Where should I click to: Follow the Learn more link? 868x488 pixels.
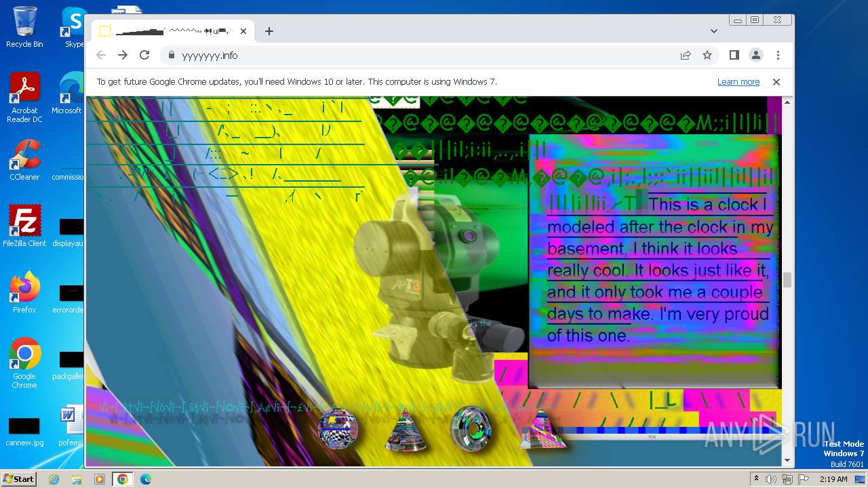click(738, 82)
